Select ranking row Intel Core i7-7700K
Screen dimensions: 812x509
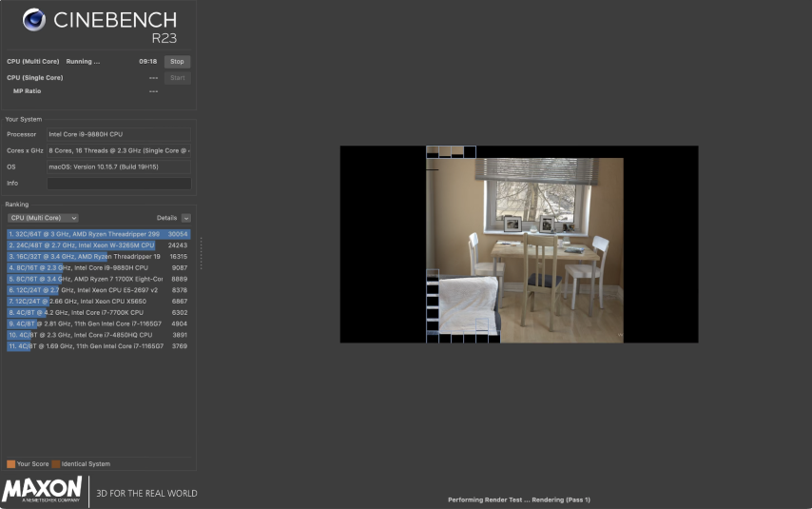pos(98,313)
